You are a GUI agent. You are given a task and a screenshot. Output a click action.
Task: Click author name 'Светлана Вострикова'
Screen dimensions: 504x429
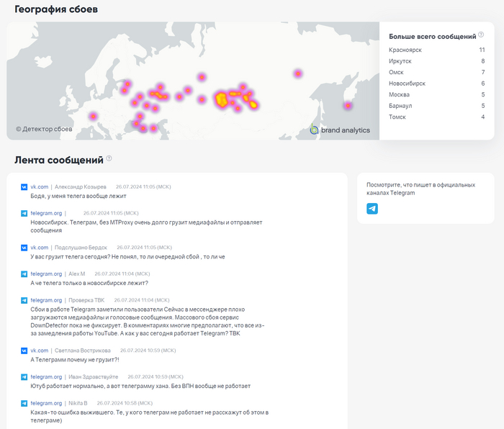pos(83,351)
